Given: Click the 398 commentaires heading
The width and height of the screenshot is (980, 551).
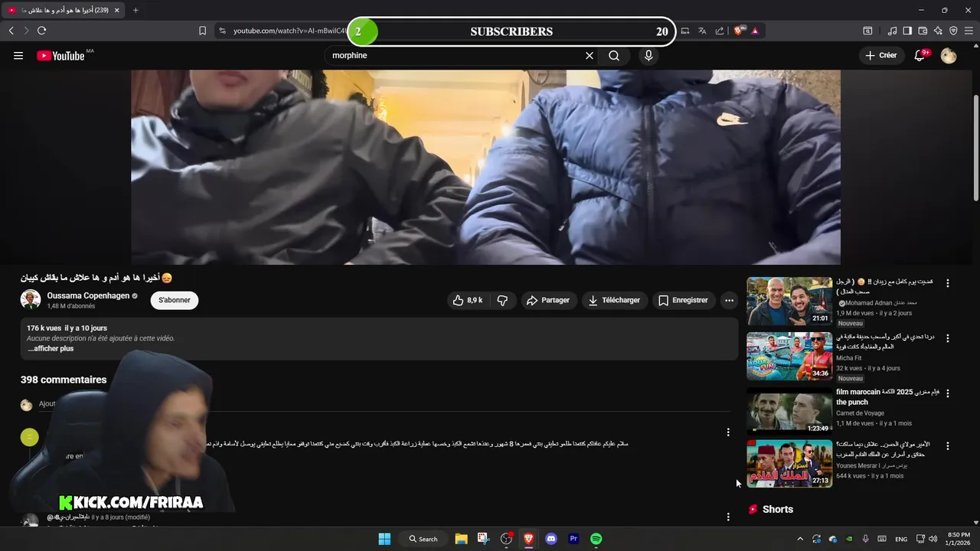Looking at the screenshot, I should point(64,380).
